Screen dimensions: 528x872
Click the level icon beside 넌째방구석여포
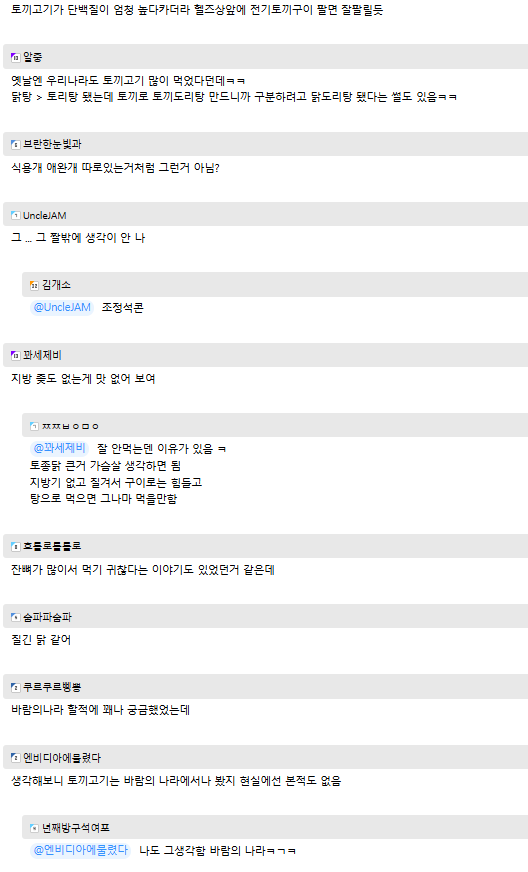coord(34,828)
